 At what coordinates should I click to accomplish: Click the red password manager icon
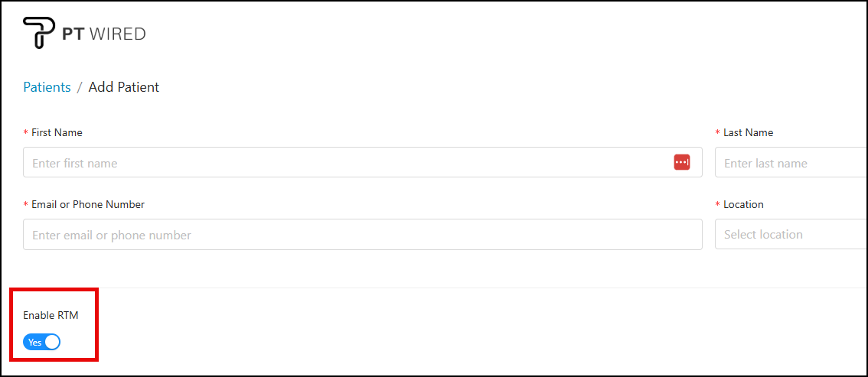pos(682,162)
